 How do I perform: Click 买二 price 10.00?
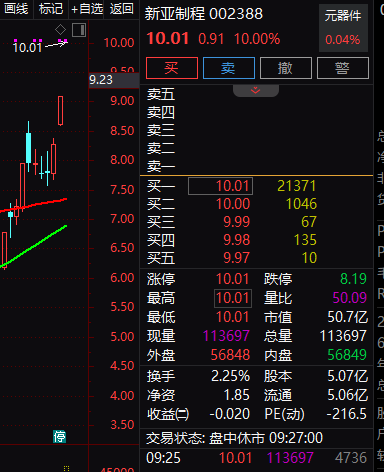[233, 204]
